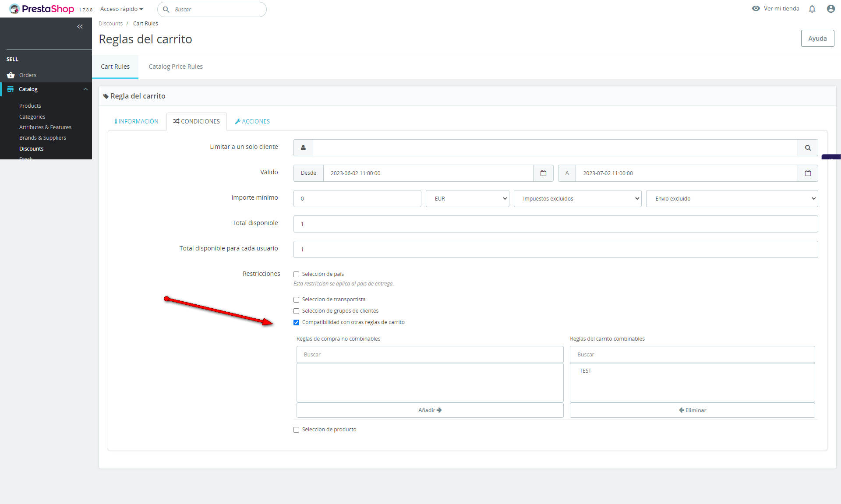Click the Total disponible input field
Viewport: 841px width, 504px height.
coord(555,224)
